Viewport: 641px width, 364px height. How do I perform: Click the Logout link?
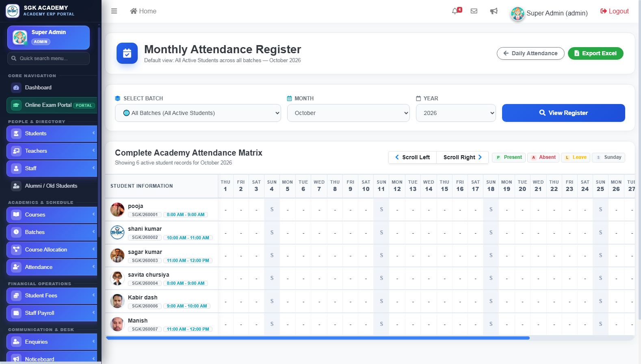pos(615,11)
